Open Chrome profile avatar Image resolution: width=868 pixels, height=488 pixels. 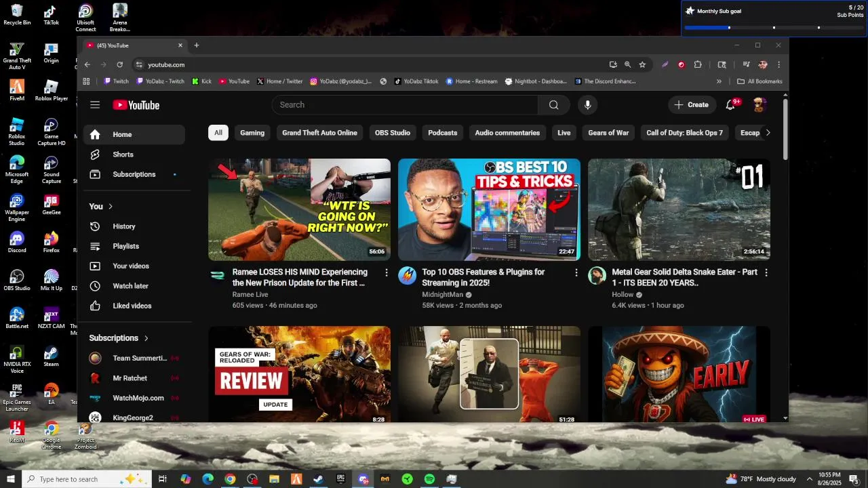point(763,64)
